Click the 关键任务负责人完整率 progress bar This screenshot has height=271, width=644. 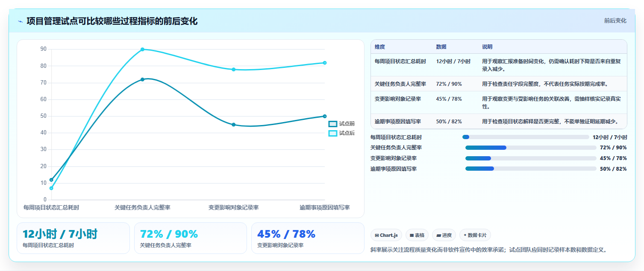click(531, 148)
